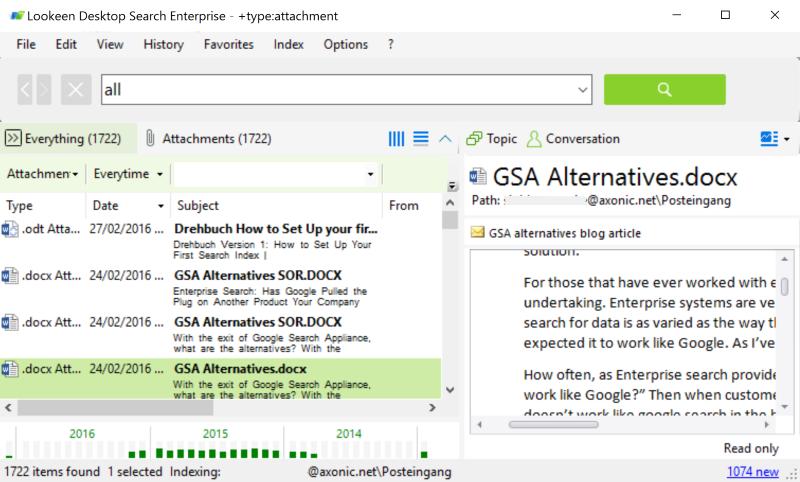Open the Everytime date filter dropdown
The width and height of the screenshot is (800, 482).
coord(129,174)
